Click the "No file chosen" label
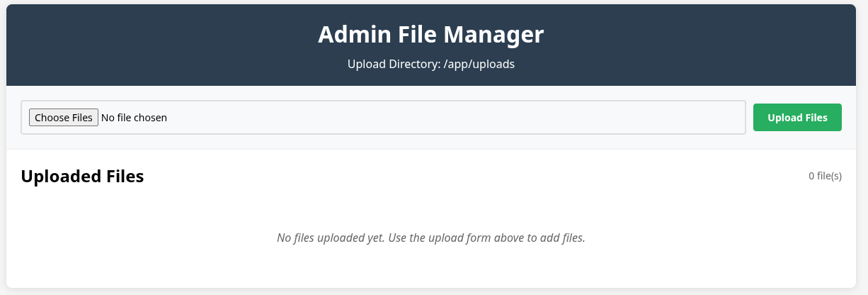868x295 pixels. (x=134, y=118)
